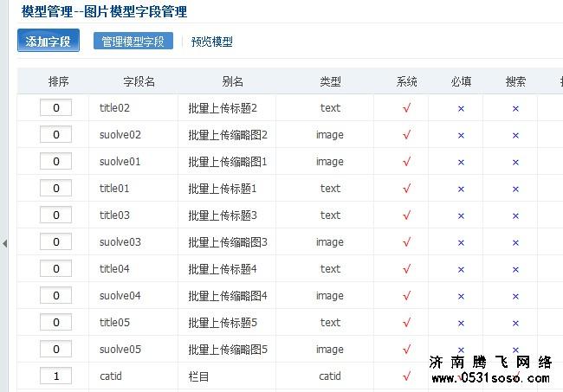This screenshot has height=392, width=563.
Task: Toggle the required (必填) cross for suolve03
Action: point(461,243)
